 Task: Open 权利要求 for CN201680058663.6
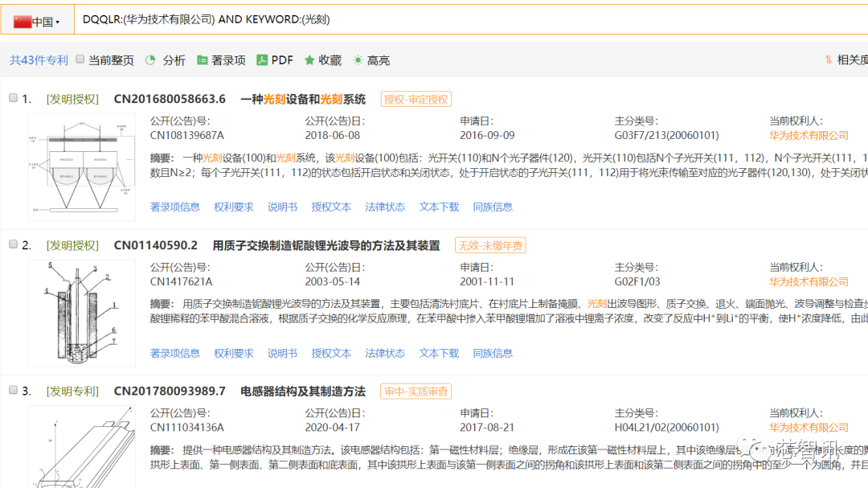pyautogui.click(x=234, y=207)
